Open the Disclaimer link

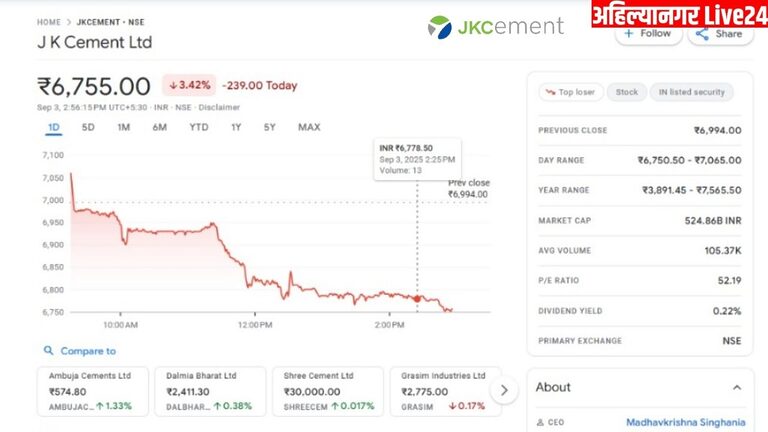click(219, 107)
